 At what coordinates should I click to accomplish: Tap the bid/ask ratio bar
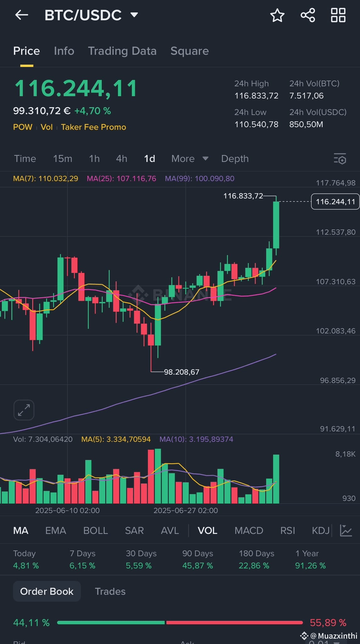180,622
